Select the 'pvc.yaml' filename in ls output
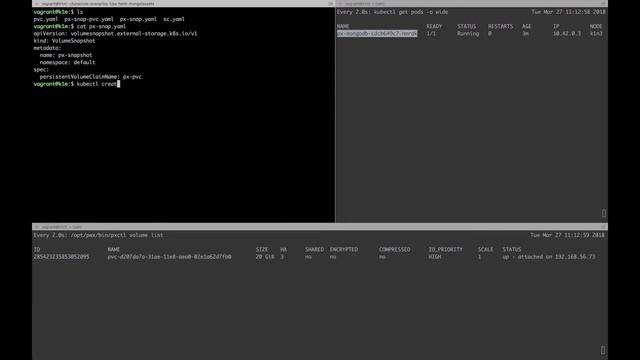 [x=46, y=19]
